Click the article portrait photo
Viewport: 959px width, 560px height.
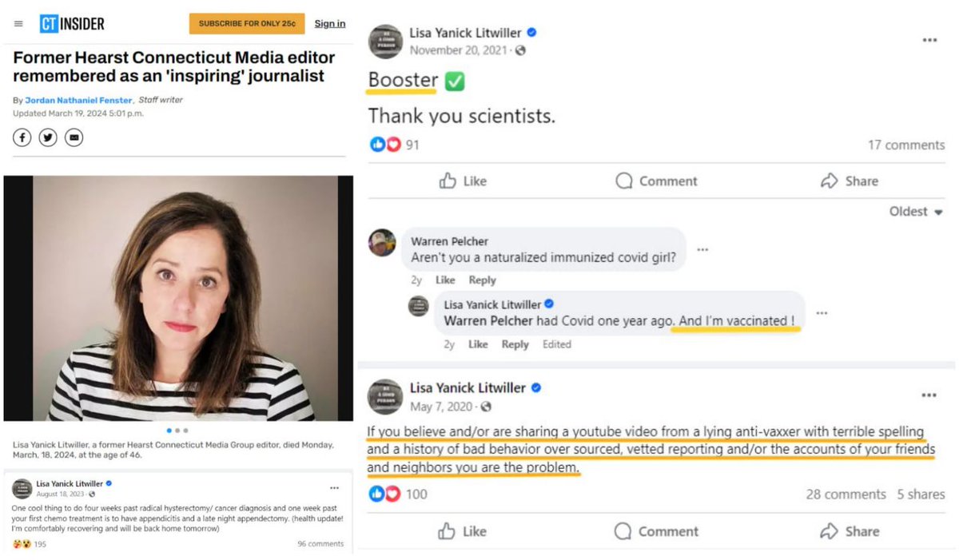178,298
